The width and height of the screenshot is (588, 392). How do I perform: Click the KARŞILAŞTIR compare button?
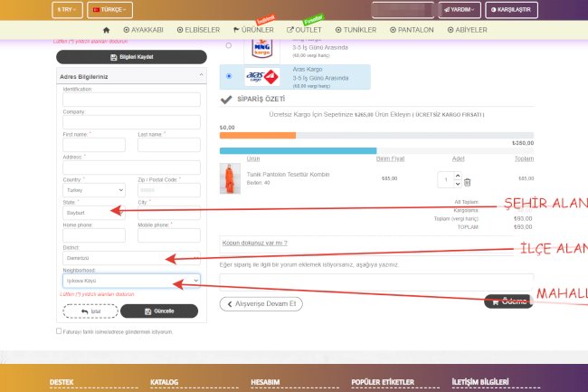click(x=511, y=10)
